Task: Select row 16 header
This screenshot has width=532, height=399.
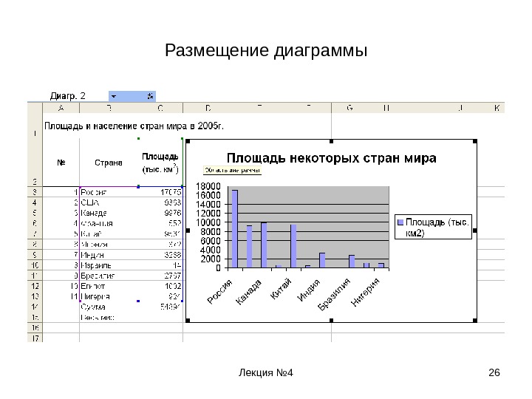Action: click(x=35, y=327)
